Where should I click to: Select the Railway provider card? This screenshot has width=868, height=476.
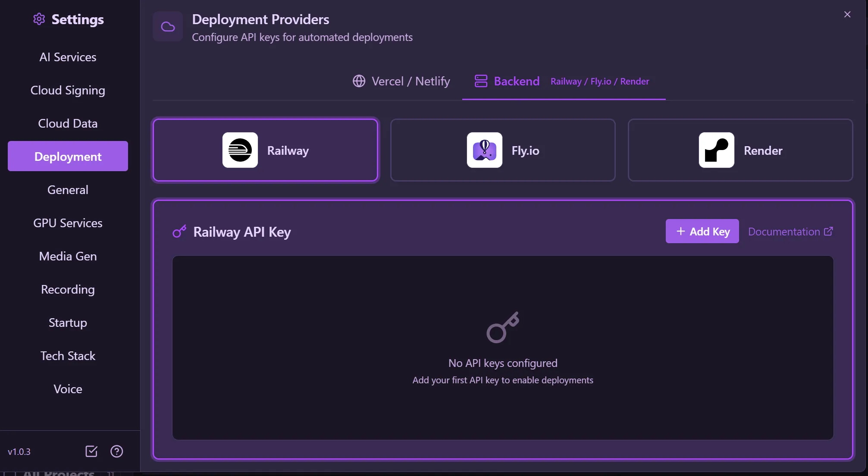(265, 150)
